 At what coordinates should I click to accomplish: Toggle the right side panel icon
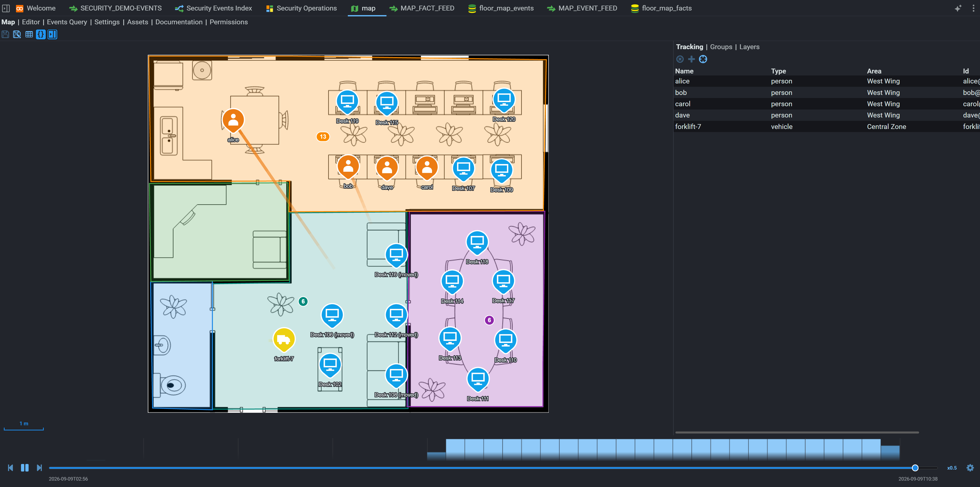click(x=52, y=34)
